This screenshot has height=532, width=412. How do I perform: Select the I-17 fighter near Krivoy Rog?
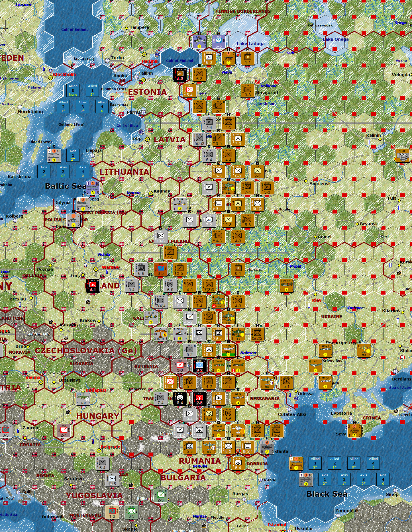[x=315, y=366]
